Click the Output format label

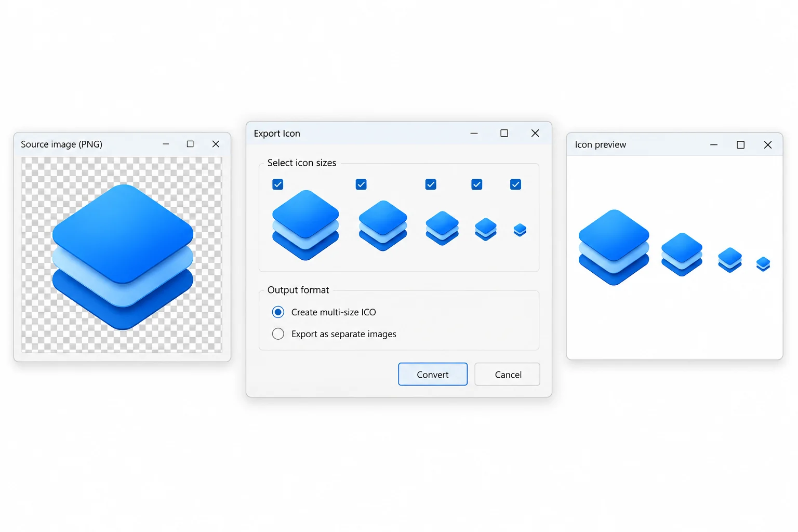tap(298, 290)
